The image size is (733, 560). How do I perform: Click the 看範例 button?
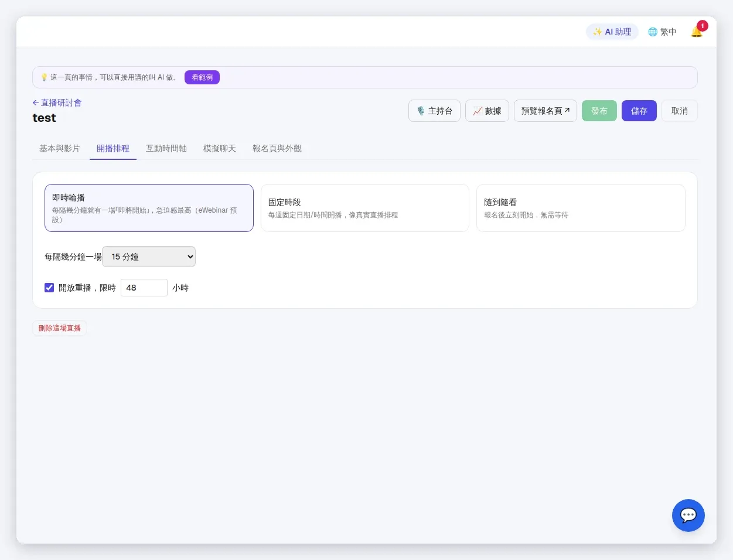coord(202,77)
